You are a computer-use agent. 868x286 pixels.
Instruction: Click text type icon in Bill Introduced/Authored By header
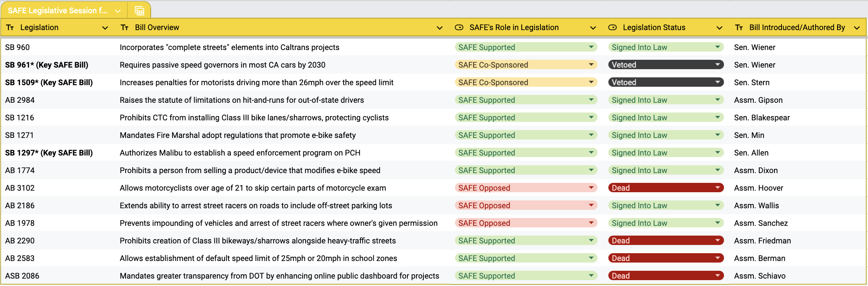click(739, 27)
